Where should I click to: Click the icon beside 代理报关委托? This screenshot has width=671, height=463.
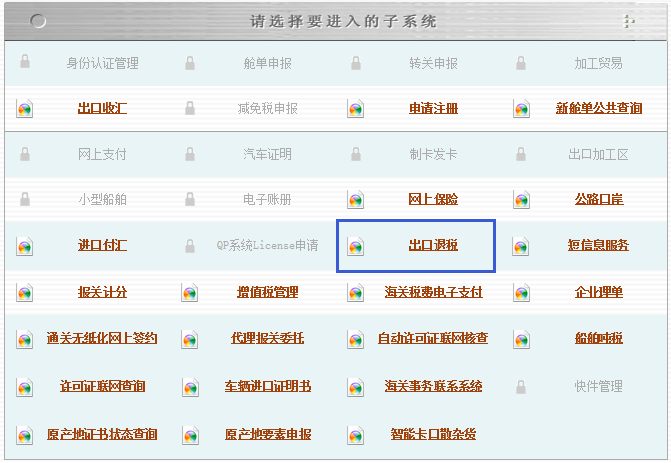pos(190,339)
